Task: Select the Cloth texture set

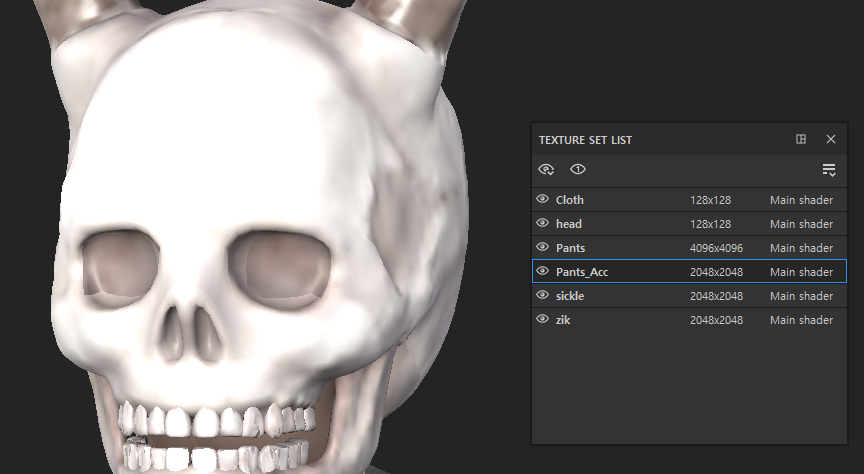Action: (570, 200)
